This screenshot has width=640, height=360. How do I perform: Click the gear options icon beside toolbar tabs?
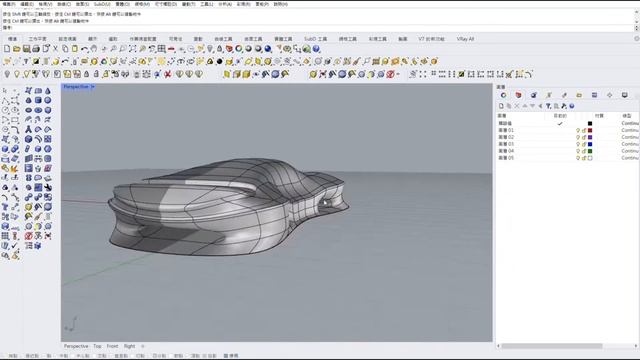[636, 39]
